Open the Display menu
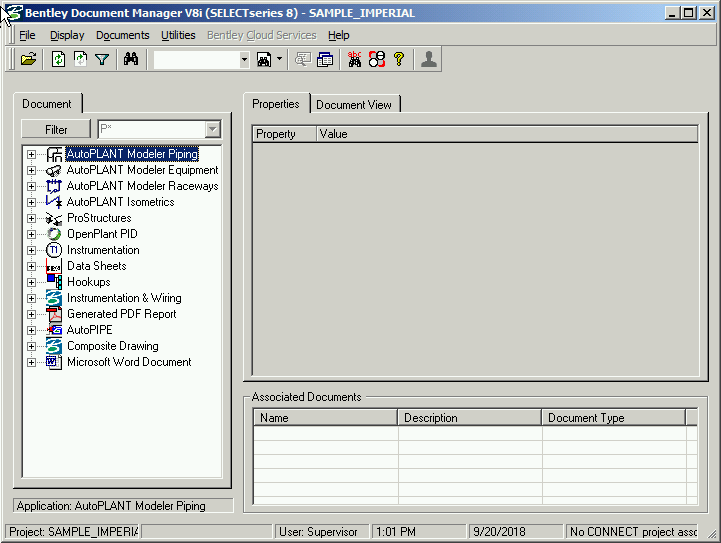Screen dimensions: 721x543 (x=67, y=35)
